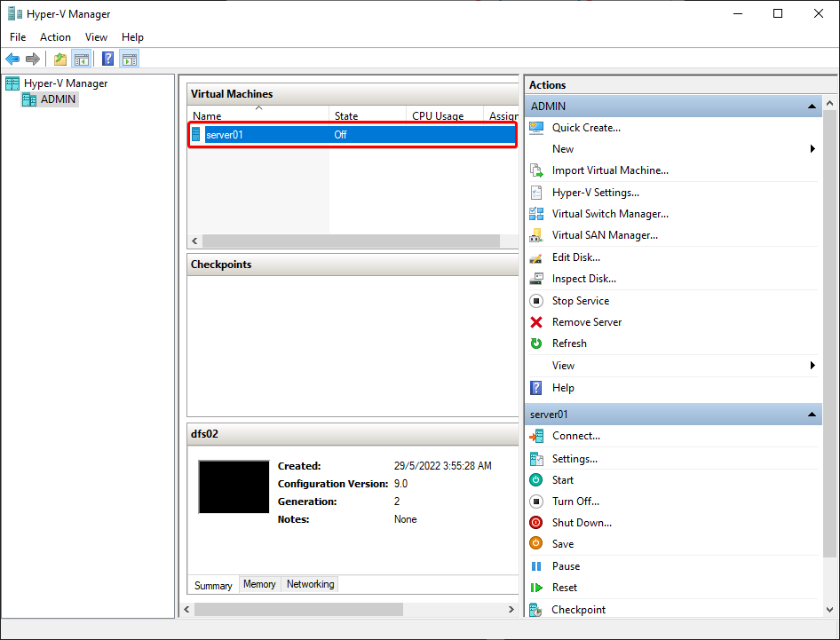Switch to the Networking tab
Viewport: 840px width, 640px height.
[x=310, y=584]
